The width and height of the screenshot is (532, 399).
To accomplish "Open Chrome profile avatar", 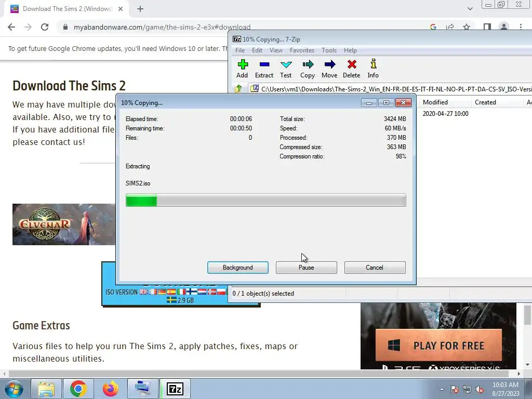I will pyautogui.click(x=504, y=27).
